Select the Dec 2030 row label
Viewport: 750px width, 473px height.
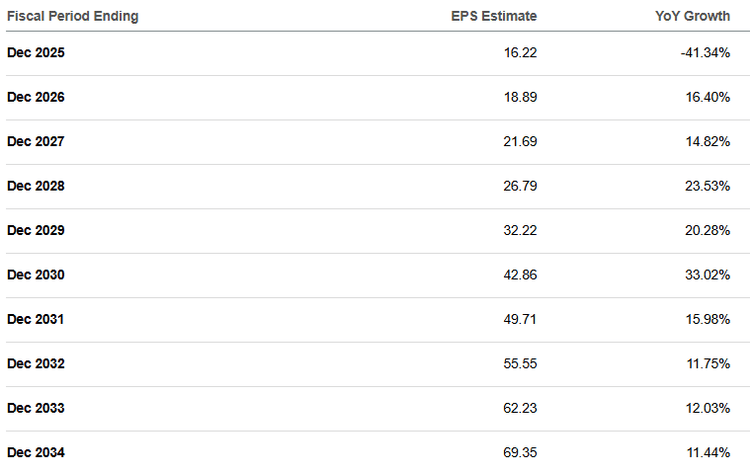point(36,275)
